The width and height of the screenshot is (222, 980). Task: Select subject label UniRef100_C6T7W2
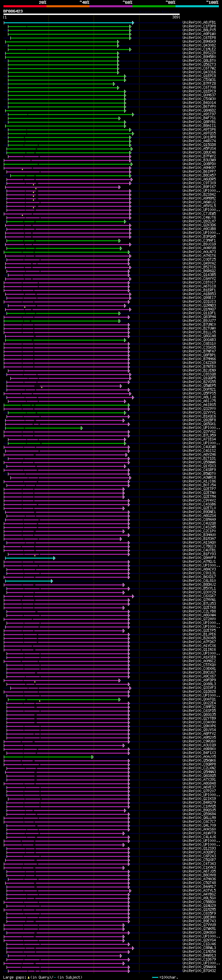point(199,68)
